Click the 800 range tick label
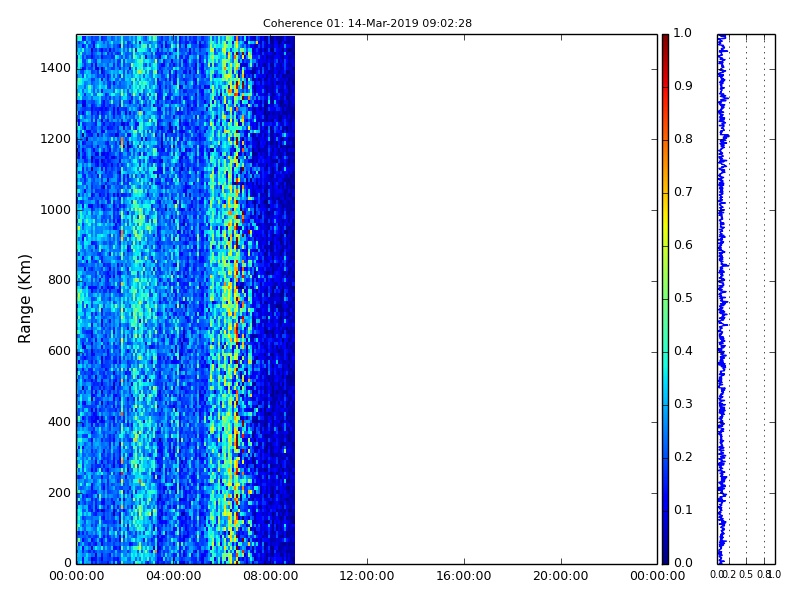This screenshot has width=800, height=600. pyautogui.click(x=59, y=280)
